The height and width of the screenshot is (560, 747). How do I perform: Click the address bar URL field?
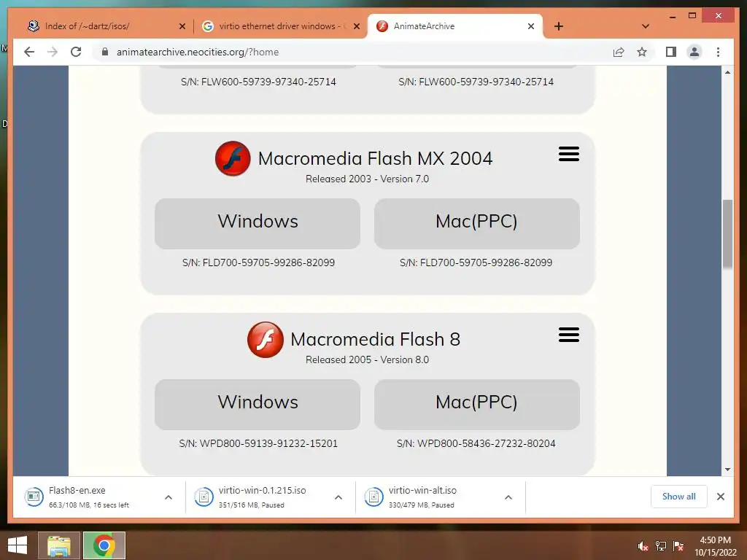point(352,52)
